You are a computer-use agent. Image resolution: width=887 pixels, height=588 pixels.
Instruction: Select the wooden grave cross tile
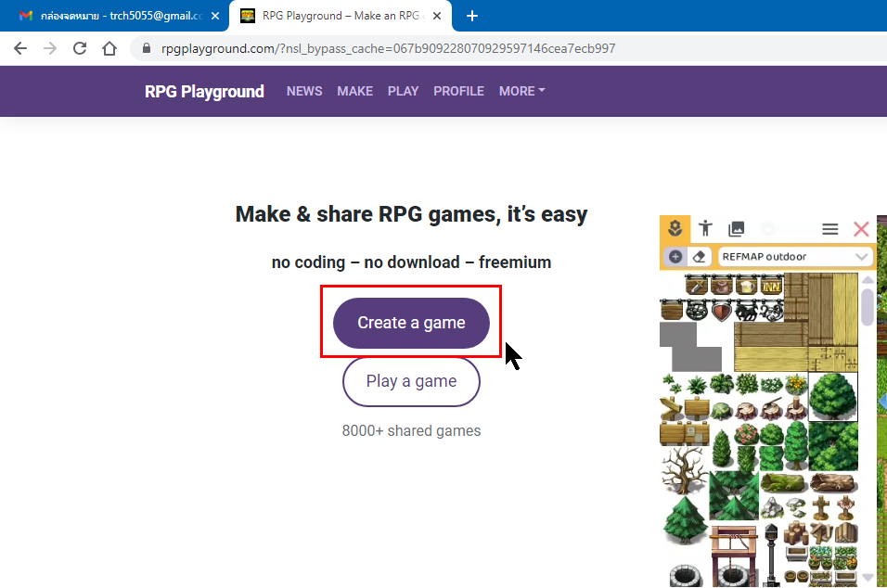pyautogui.click(x=821, y=507)
